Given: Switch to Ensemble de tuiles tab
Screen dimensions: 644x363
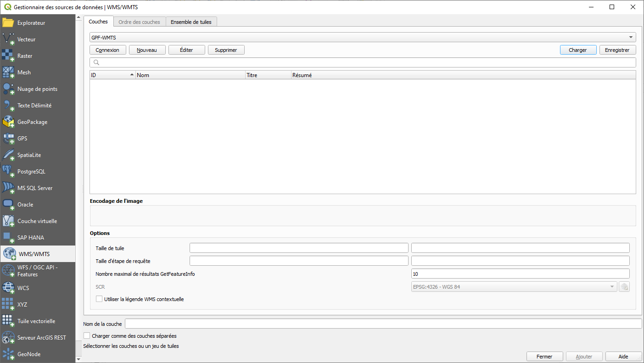Looking at the screenshot, I should 191,22.
